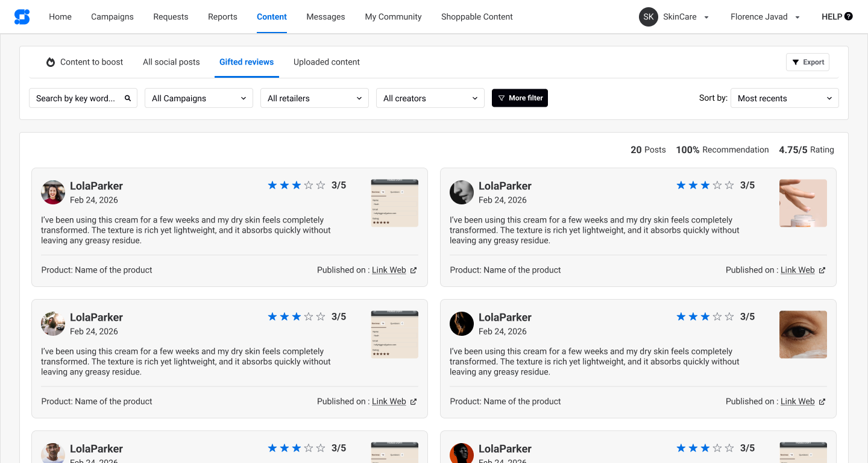This screenshot has width=868, height=463.
Task: Click the avatar of the woman seen from behind
Action: (x=53, y=324)
